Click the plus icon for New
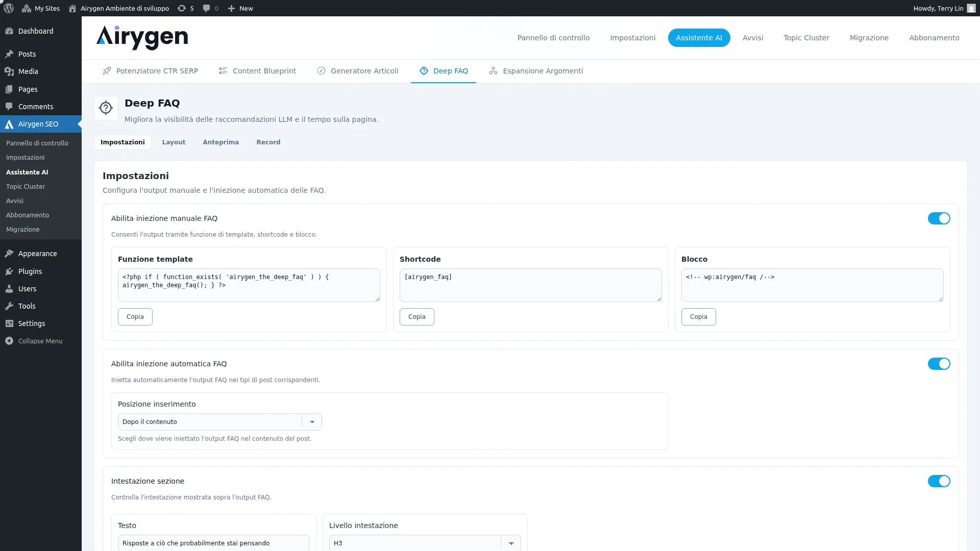 click(231, 8)
